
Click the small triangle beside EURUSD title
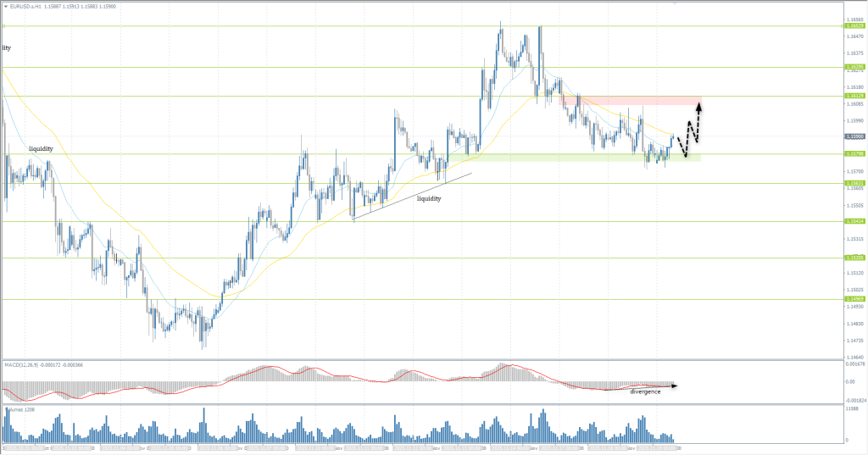click(x=5, y=5)
